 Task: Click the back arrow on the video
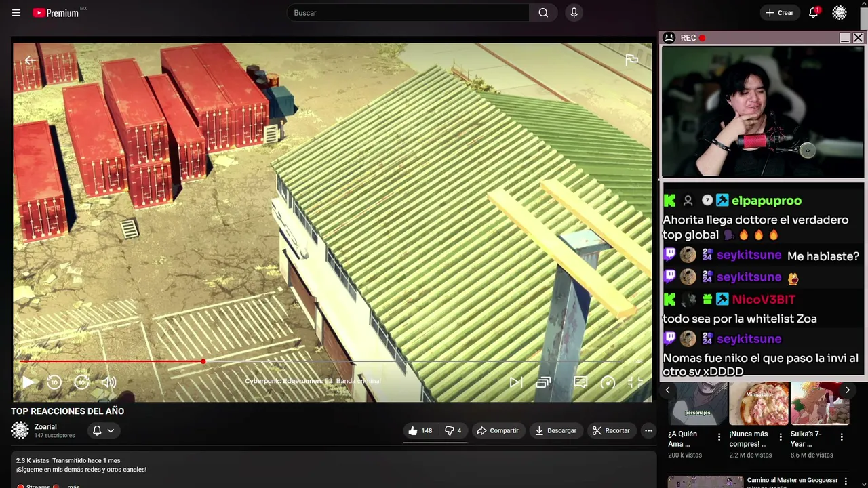pos(31,60)
